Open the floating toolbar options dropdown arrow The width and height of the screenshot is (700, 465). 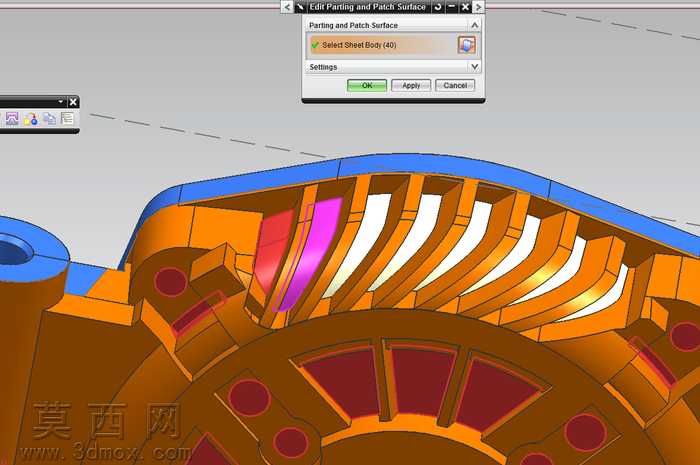pos(61,102)
